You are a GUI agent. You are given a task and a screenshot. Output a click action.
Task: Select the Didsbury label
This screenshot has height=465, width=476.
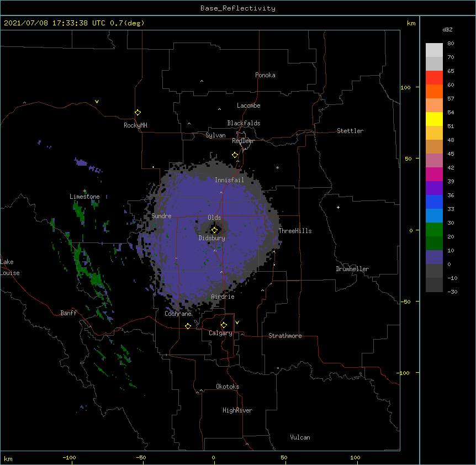click(x=212, y=238)
